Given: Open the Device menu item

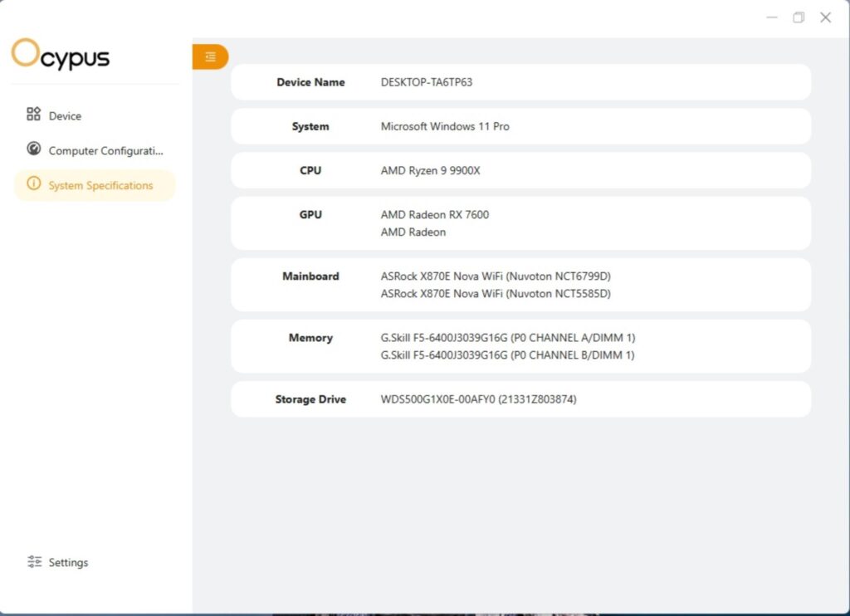Looking at the screenshot, I should tap(95, 115).
